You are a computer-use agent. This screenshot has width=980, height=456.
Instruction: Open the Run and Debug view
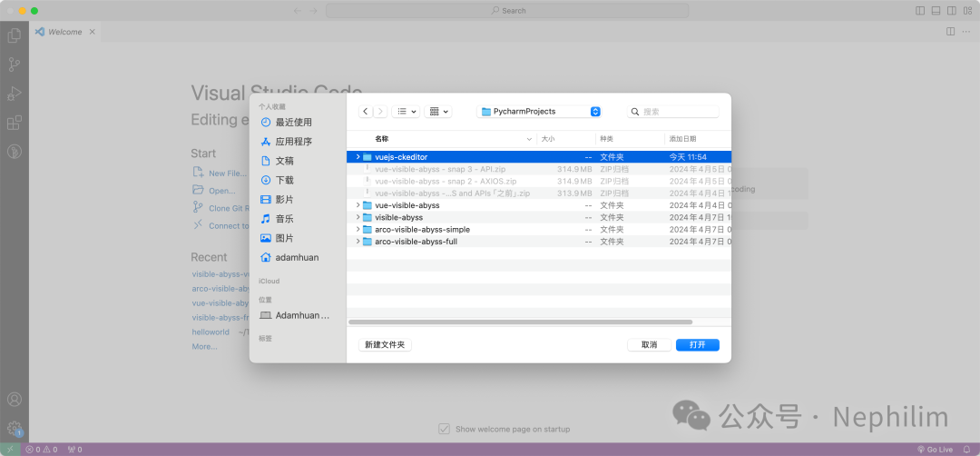(x=14, y=94)
